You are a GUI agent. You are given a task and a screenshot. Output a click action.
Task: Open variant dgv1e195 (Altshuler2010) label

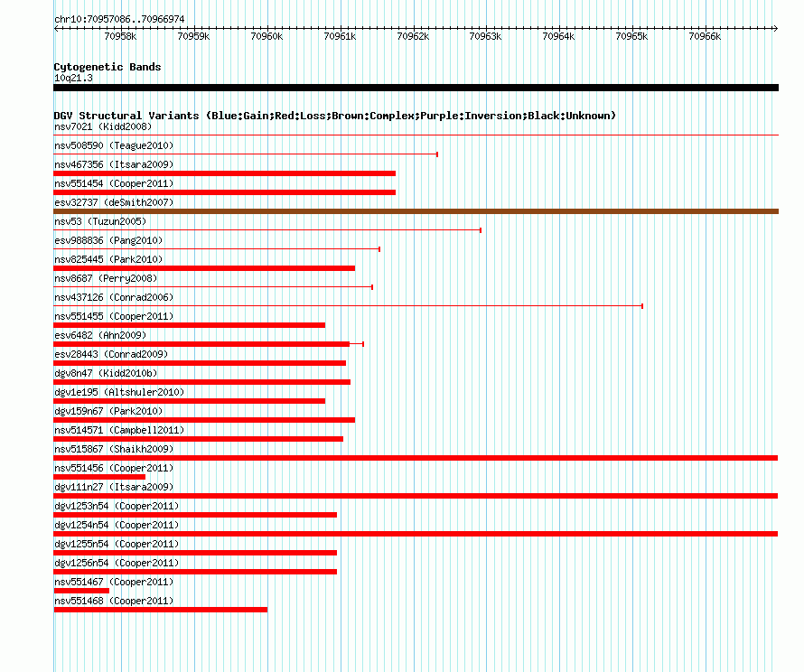(119, 392)
